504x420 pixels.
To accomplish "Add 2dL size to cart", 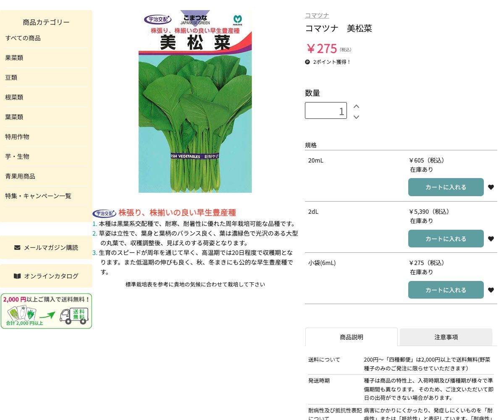I will point(446,239).
